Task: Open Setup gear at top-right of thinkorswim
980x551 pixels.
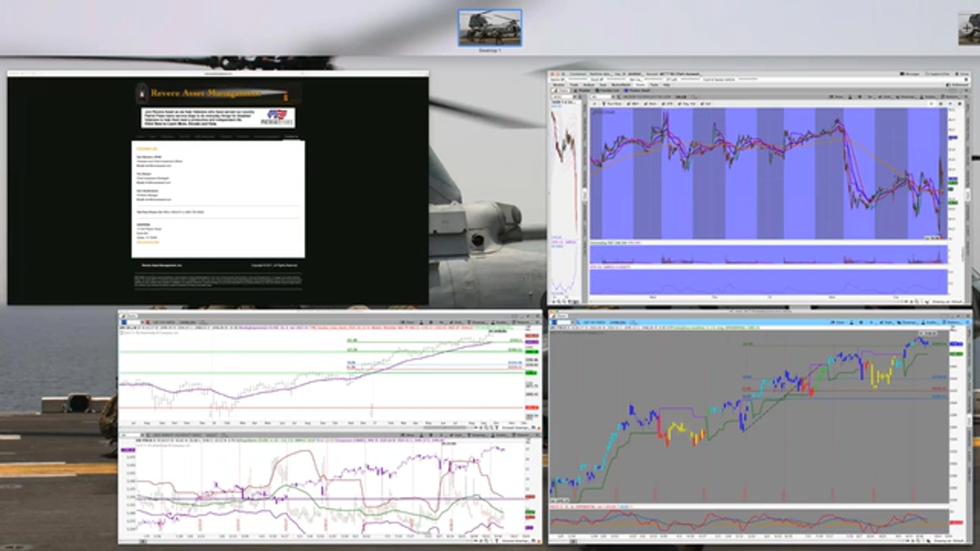Action: pyautogui.click(x=962, y=74)
